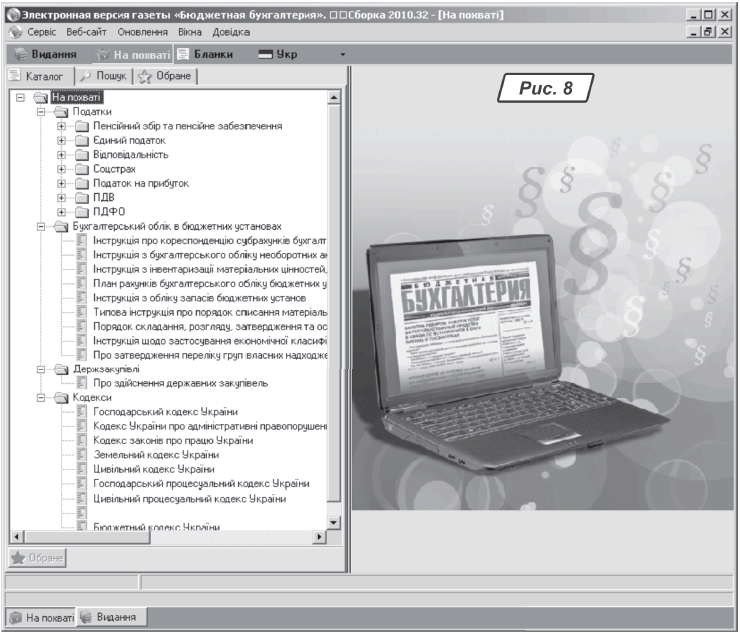Expand the Єдиний податок folder
The height and width of the screenshot is (633, 740).
pyautogui.click(x=62, y=141)
